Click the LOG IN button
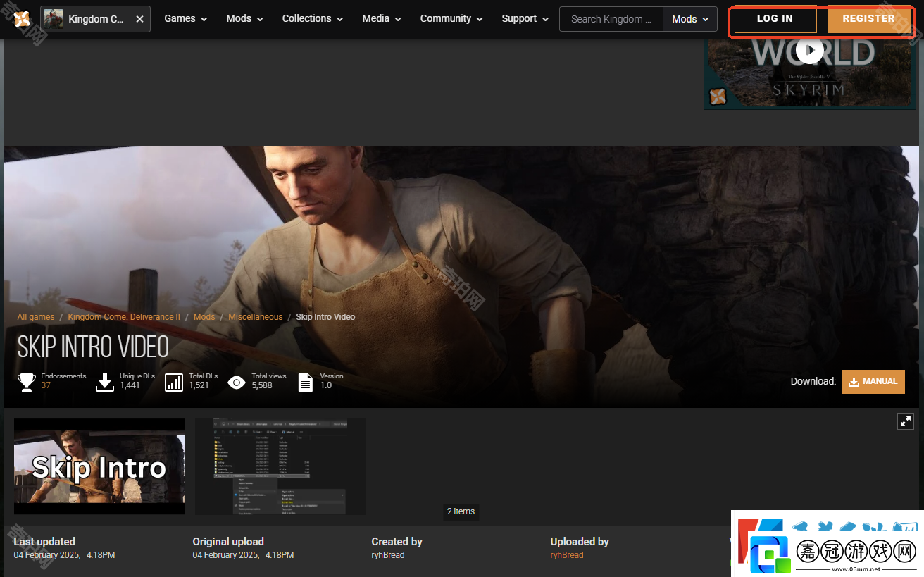Image resolution: width=924 pixels, height=577 pixels. (x=775, y=19)
